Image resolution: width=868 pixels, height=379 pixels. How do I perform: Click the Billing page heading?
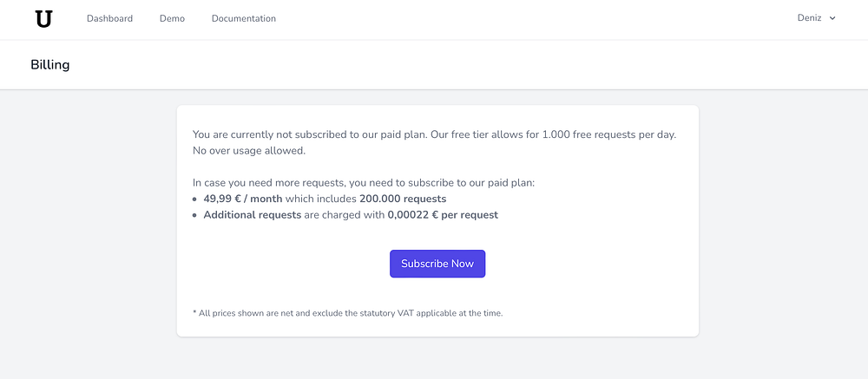pos(50,65)
